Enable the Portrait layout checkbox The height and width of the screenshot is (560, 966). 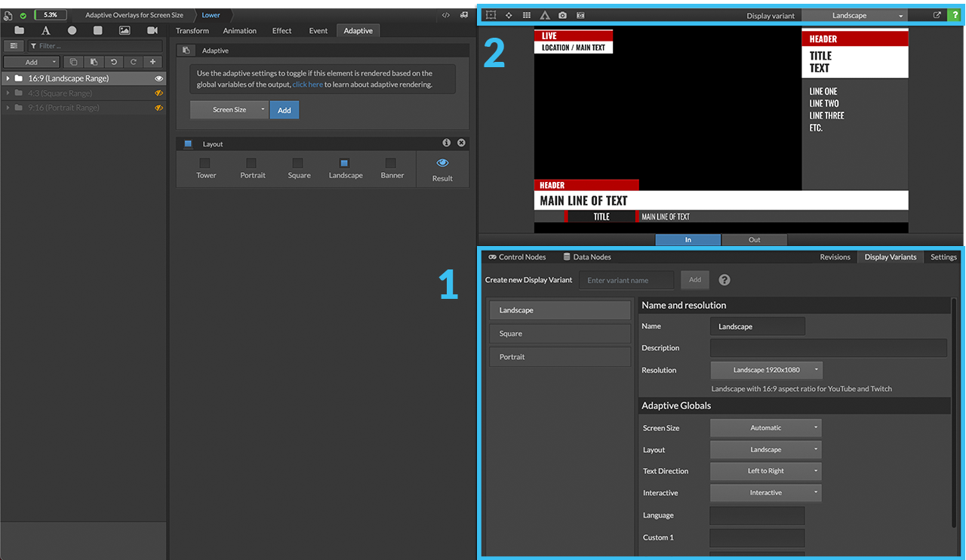(251, 163)
